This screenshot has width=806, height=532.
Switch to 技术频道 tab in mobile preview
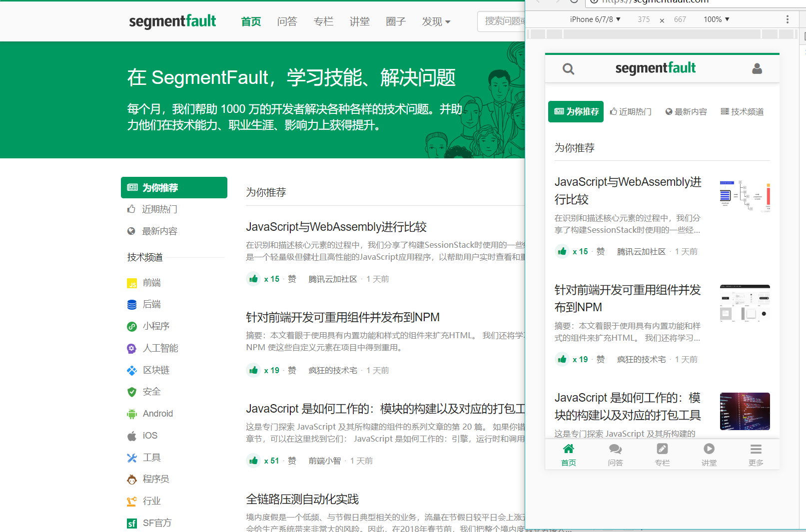pyautogui.click(x=742, y=111)
